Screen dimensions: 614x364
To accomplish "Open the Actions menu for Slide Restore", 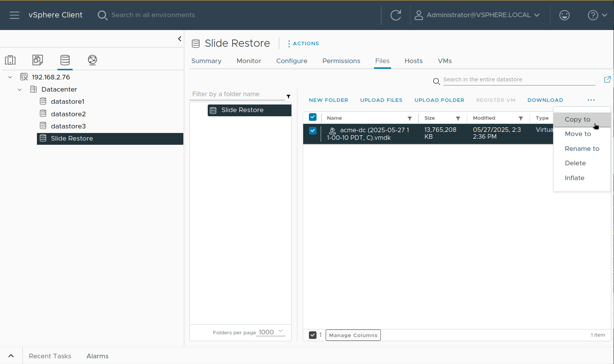I will click(303, 44).
